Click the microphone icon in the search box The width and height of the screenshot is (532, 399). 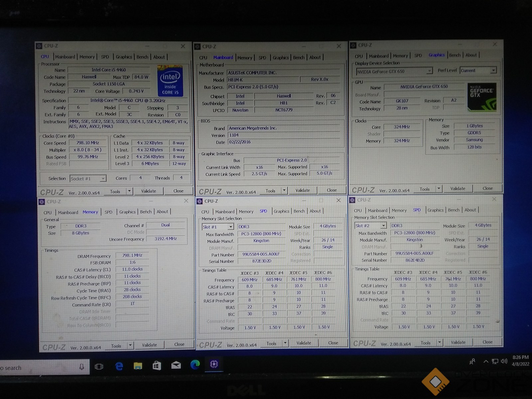[x=81, y=367]
